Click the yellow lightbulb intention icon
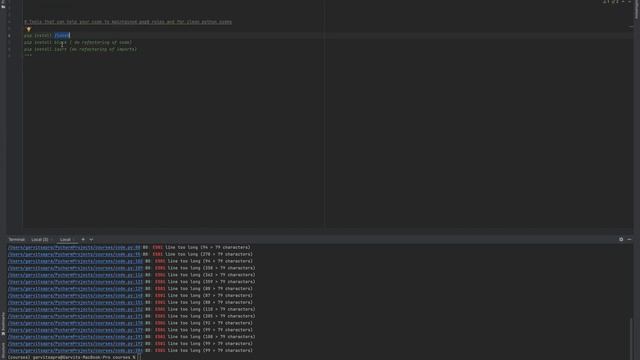This screenshot has height=360, width=640. tap(29, 29)
